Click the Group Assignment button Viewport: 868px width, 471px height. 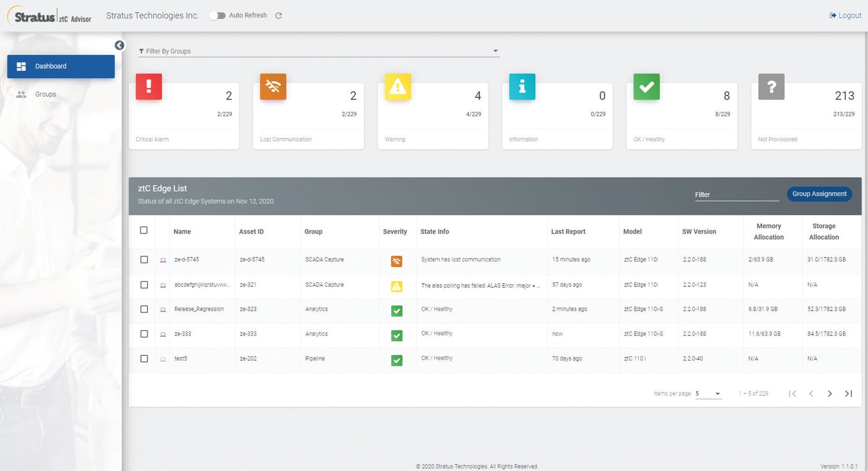[819, 194]
